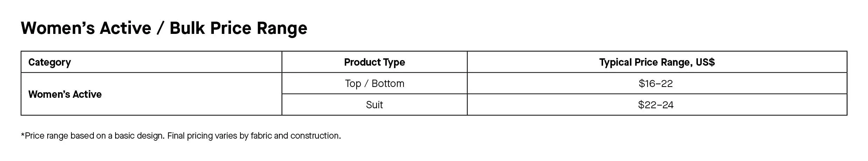This screenshot has height=161, width=868.
Task: Select the "Suit" product type cell
Action: click(x=374, y=105)
